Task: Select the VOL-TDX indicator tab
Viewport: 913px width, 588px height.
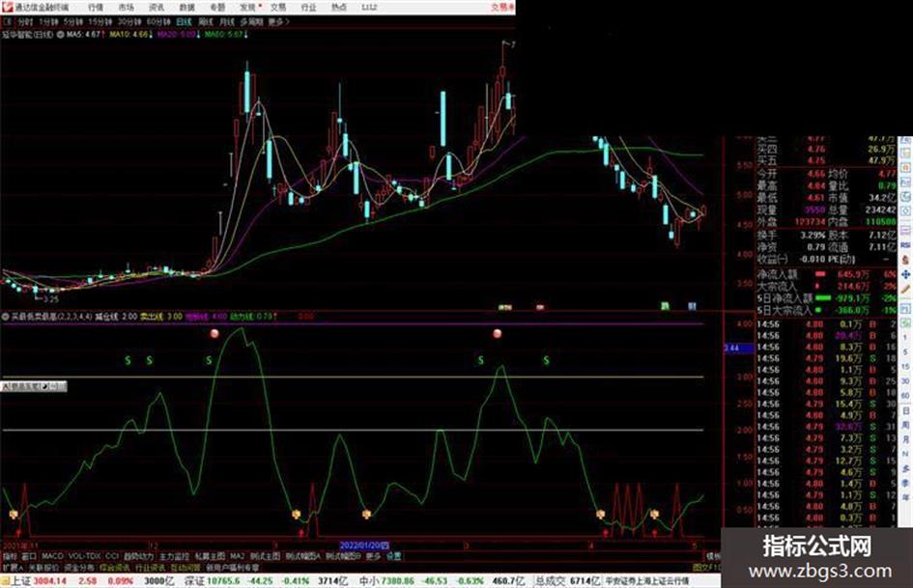Action: click(85, 556)
